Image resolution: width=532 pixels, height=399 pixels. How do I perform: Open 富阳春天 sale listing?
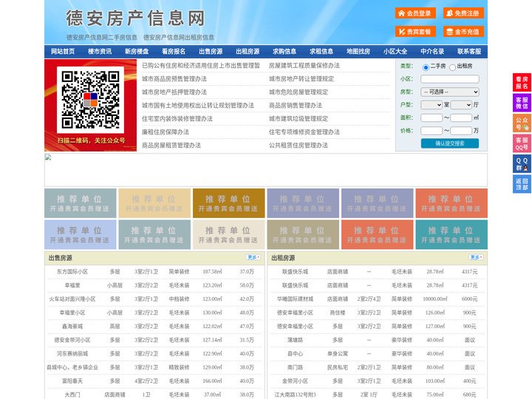click(72, 381)
